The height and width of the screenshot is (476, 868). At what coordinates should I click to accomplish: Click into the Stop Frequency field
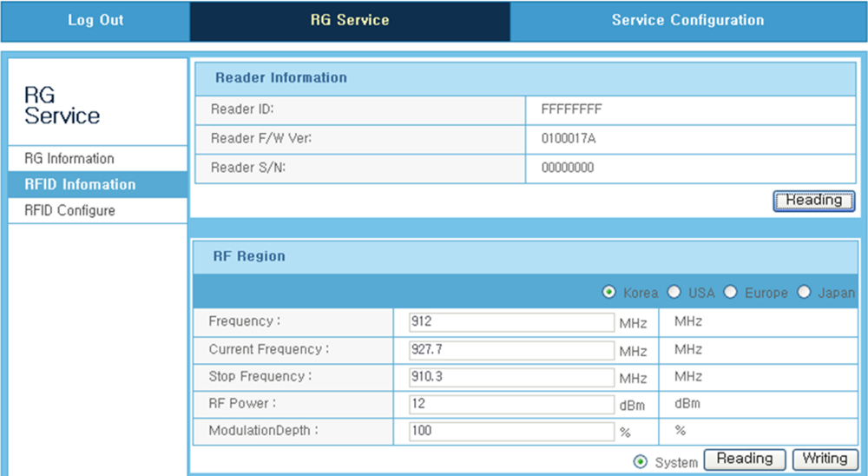pyautogui.click(x=511, y=378)
